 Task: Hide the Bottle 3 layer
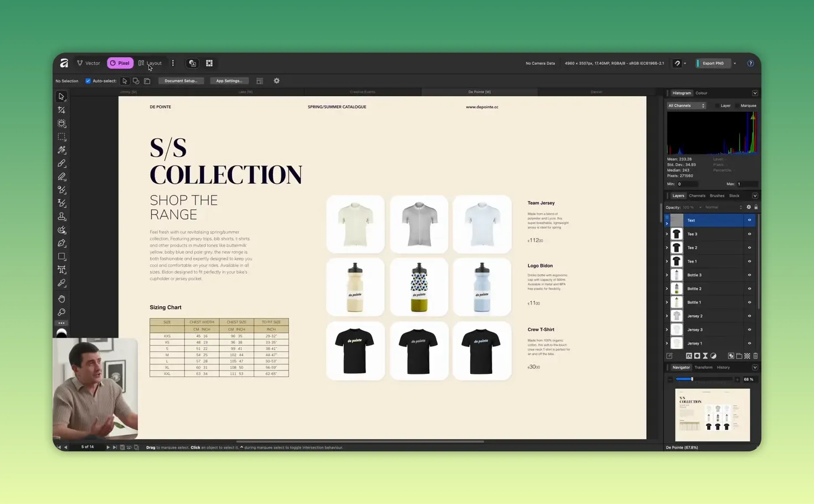coord(750,275)
